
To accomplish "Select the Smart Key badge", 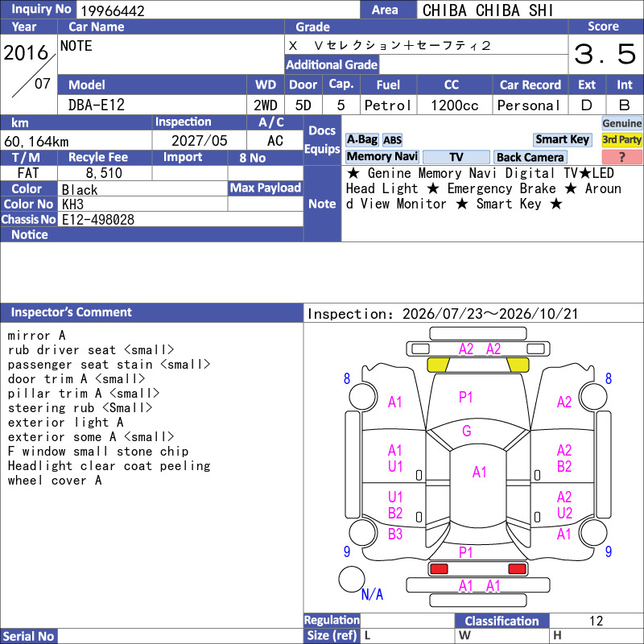I will point(562,139).
